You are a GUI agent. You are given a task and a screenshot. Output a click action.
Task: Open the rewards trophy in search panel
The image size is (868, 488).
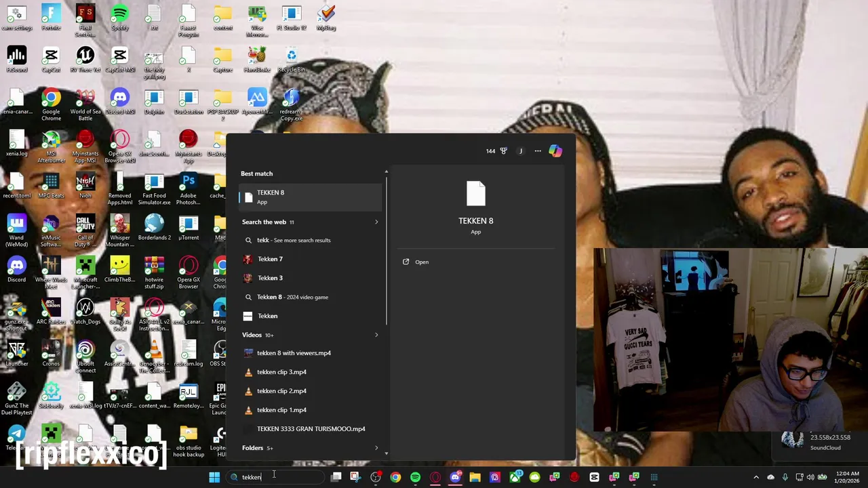(503, 151)
